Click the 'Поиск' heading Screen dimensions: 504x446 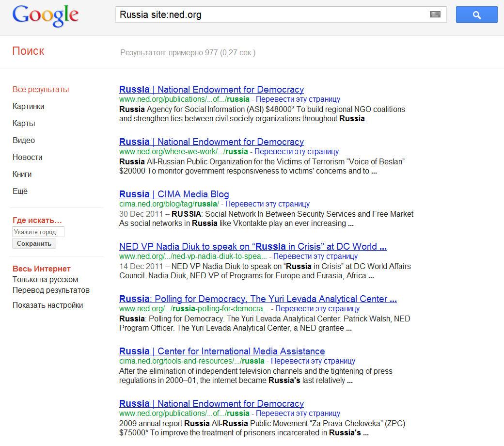[28, 51]
